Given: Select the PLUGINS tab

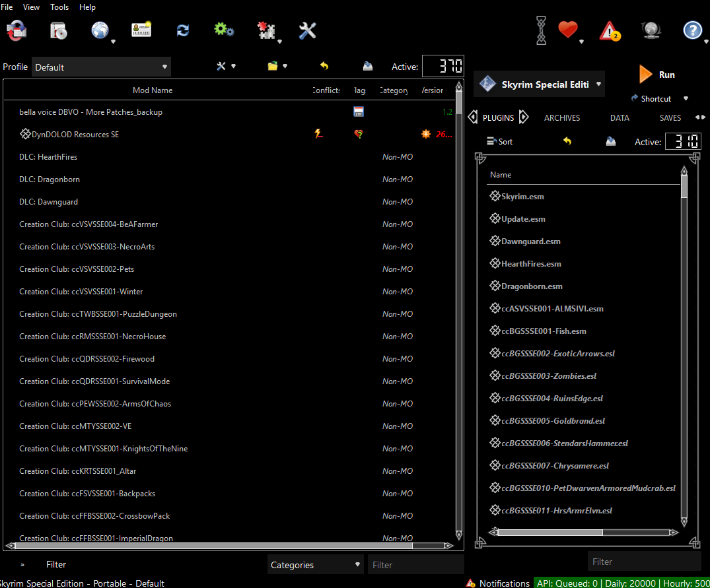Looking at the screenshot, I should [498, 117].
